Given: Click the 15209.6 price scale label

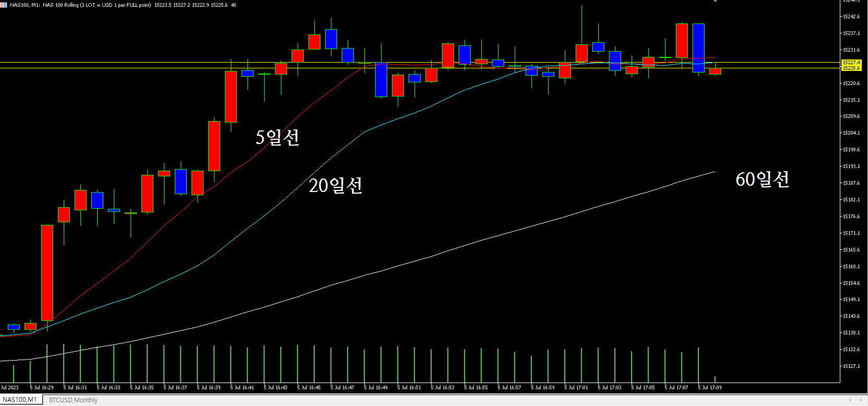Looking at the screenshot, I should pyautogui.click(x=851, y=116).
